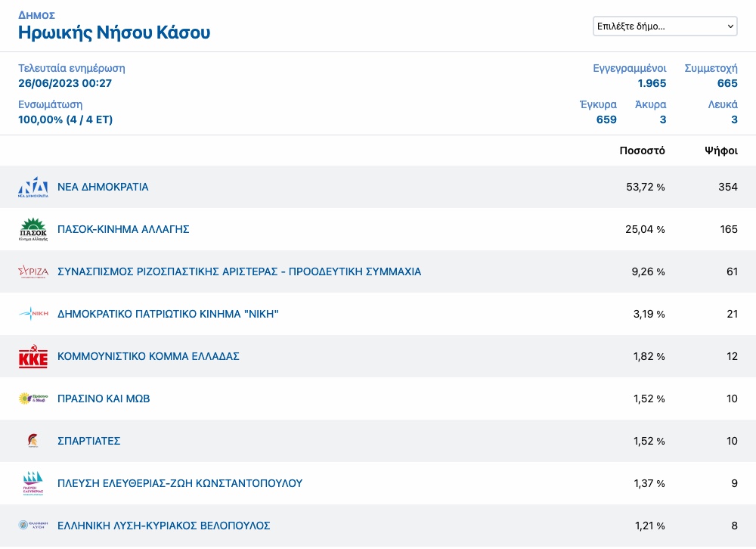
Task: Click the Ελληνική Λύση party logo
Action: [33, 525]
